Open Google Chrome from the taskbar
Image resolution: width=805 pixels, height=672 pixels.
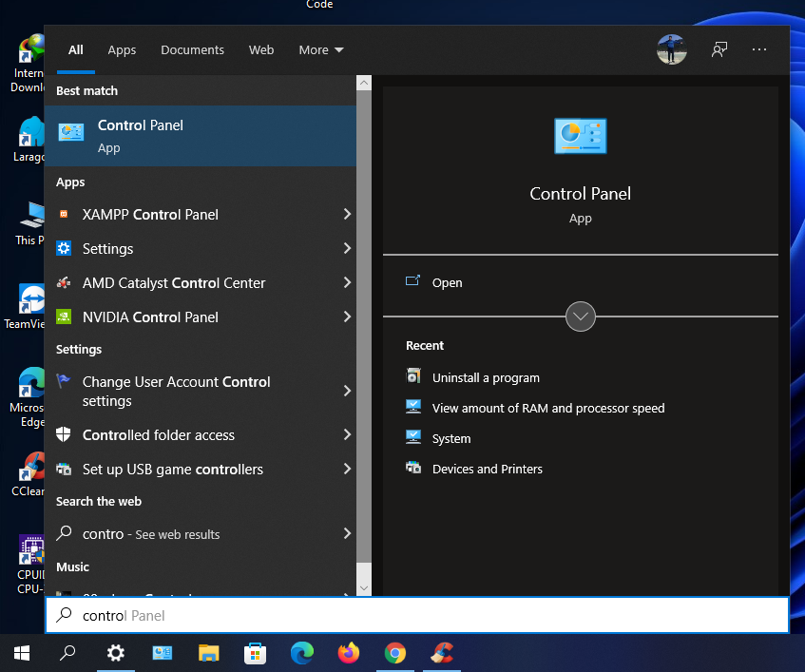395,653
